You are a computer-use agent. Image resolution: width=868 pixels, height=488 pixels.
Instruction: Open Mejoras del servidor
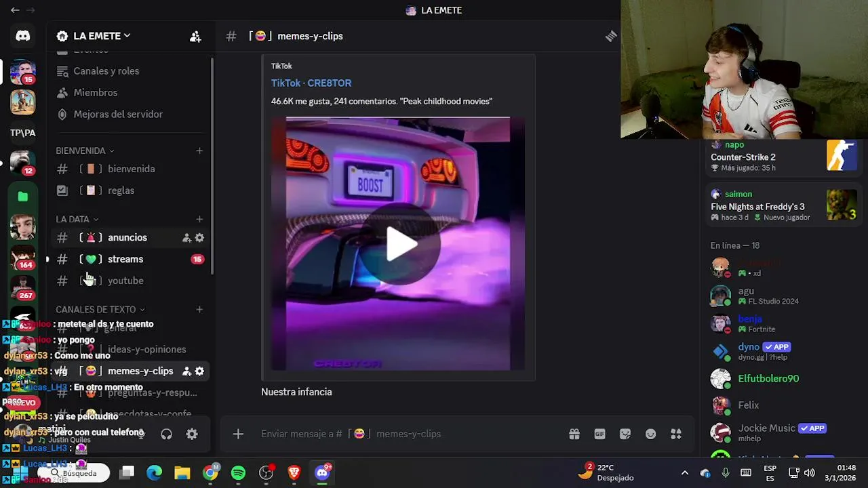tap(129, 115)
